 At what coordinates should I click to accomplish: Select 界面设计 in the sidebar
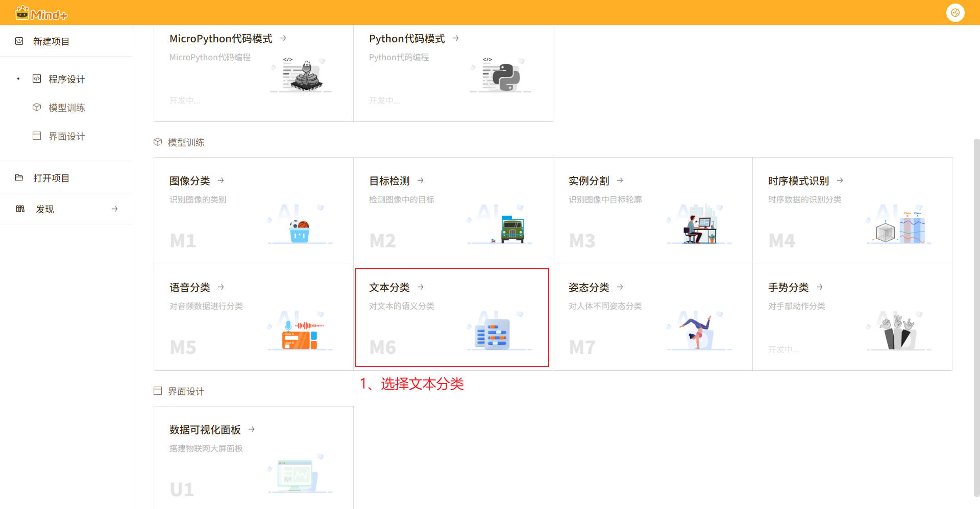[66, 136]
